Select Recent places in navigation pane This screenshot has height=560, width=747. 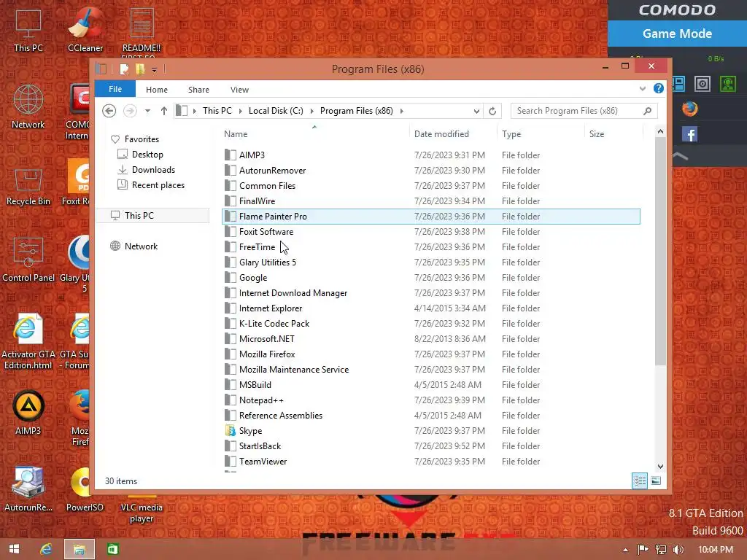click(158, 185)
